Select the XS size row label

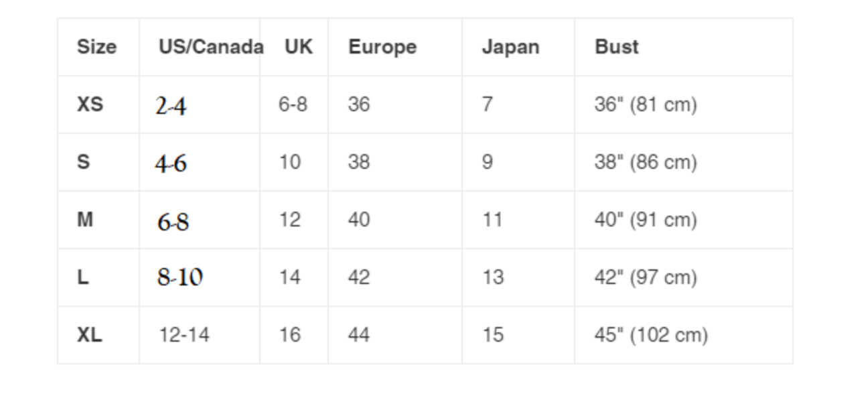click(x=90, y=105)
